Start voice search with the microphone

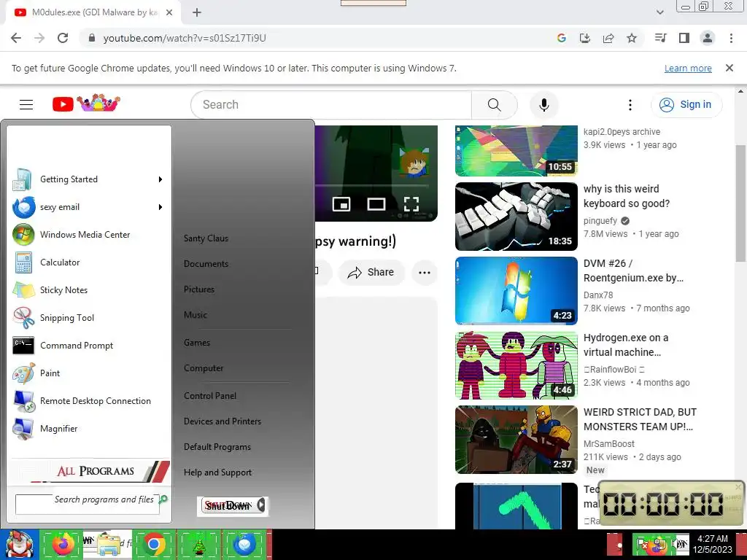pyautogui.click(x=543, y=105)
